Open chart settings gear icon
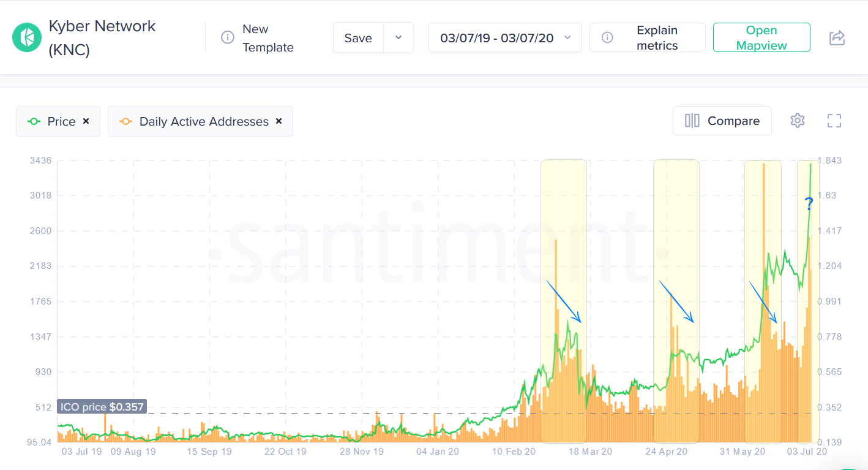 coord(797,121)
